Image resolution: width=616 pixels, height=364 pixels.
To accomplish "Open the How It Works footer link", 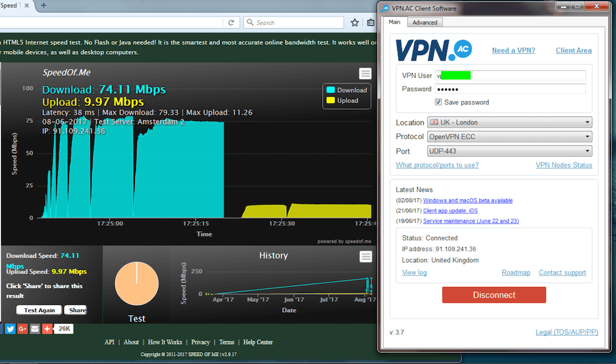I will click(165, 342).
